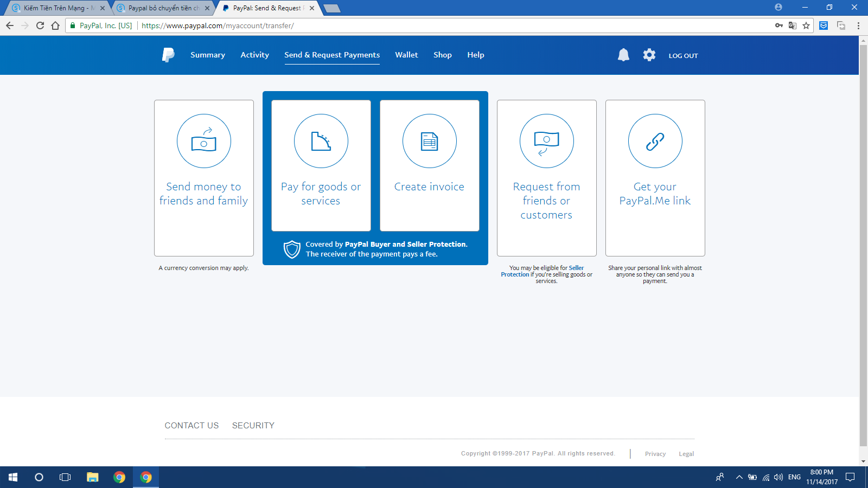
Task: Click the Wi-Fi network tray icon
Action: click(765, 477)
